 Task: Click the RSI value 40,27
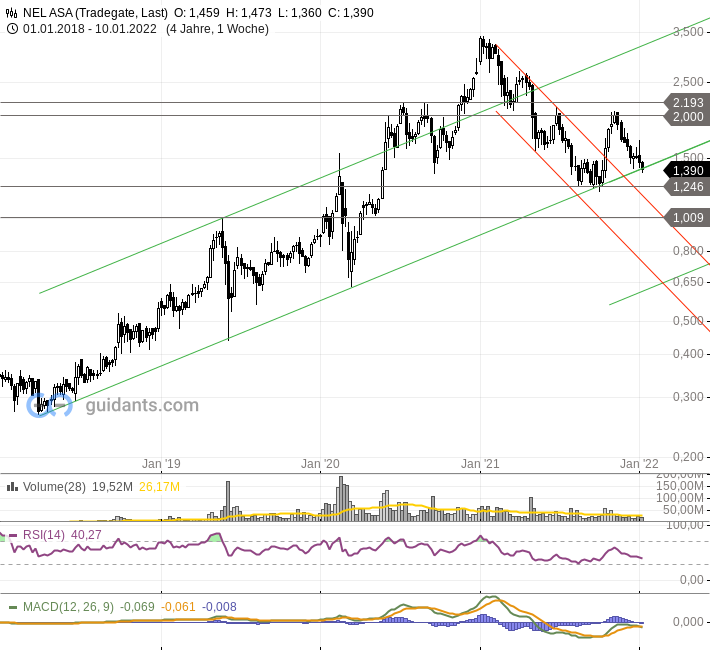86,535
